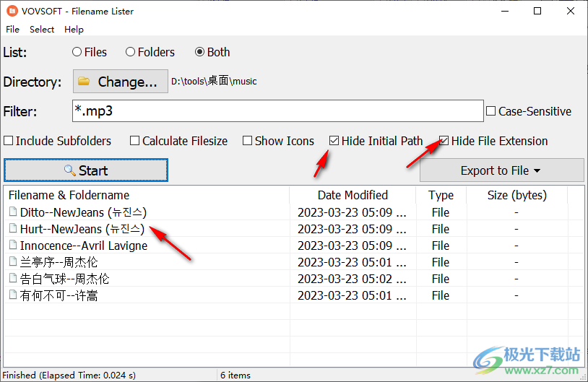Click file icon beside 有何不可--许嵩
Image resolution: width=588 pixels, height=382 pixels.
[x=13, y=295]
